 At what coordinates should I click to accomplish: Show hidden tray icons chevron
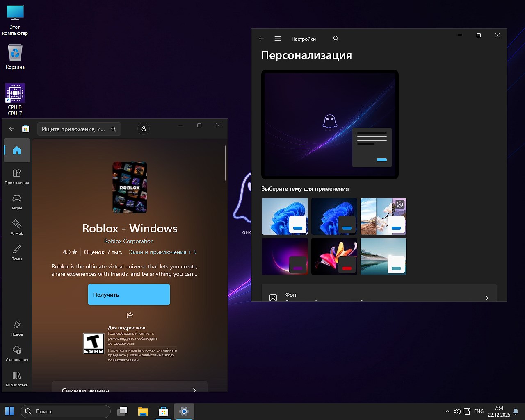[447, 411]
